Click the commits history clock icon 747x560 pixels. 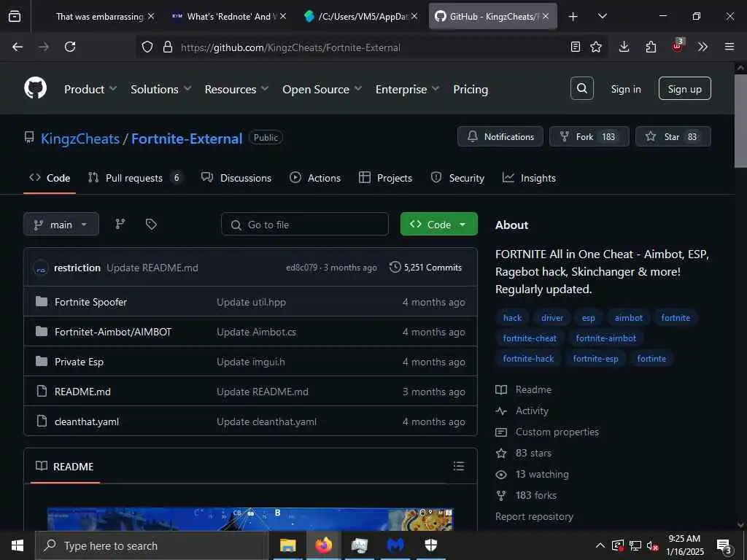pos(395,267)
